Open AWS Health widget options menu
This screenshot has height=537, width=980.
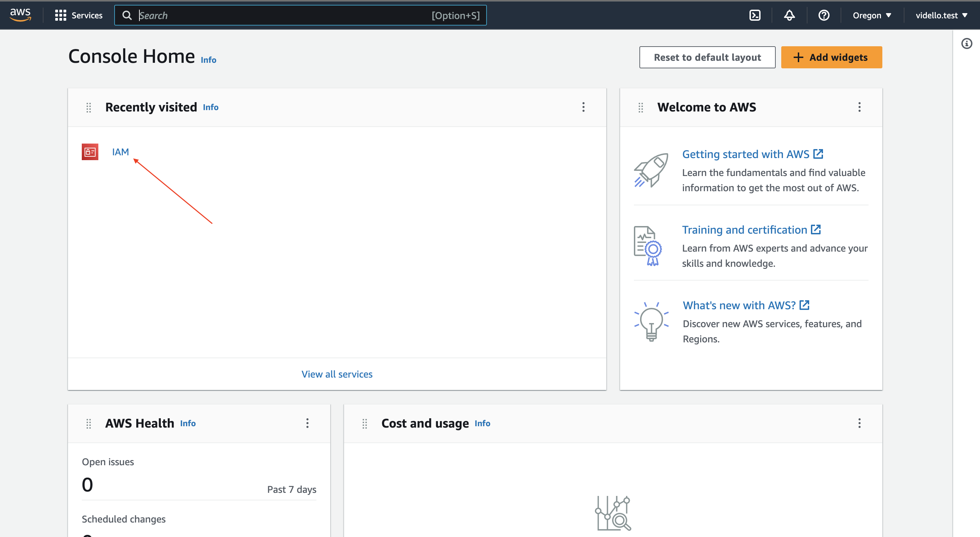[307, 423]
